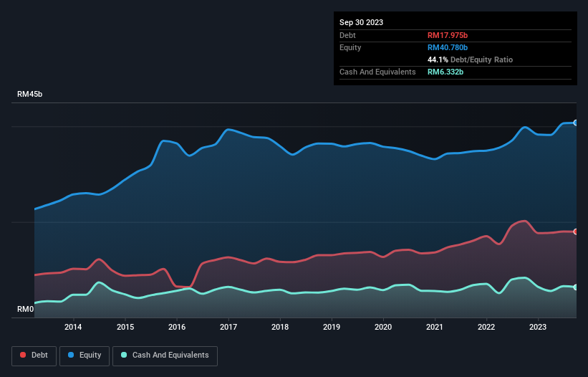
Task: Toggle the Equity legend button
Action: [x=85, y=355]
